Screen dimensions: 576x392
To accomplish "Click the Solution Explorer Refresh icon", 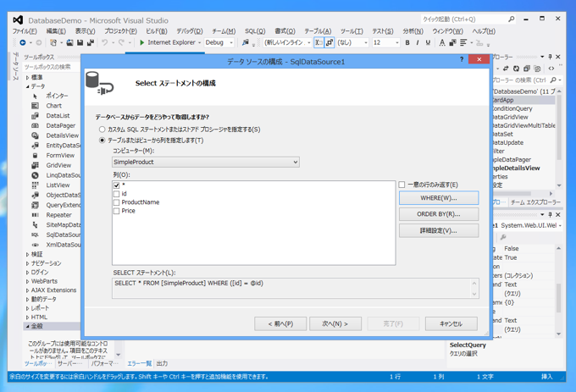I will pos(516,69).
